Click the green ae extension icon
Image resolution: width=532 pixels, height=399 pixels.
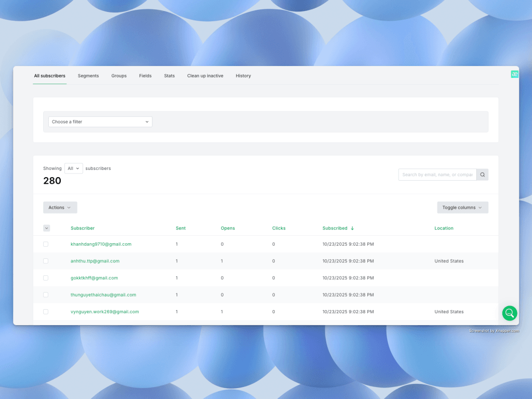[x=514, y=74]
